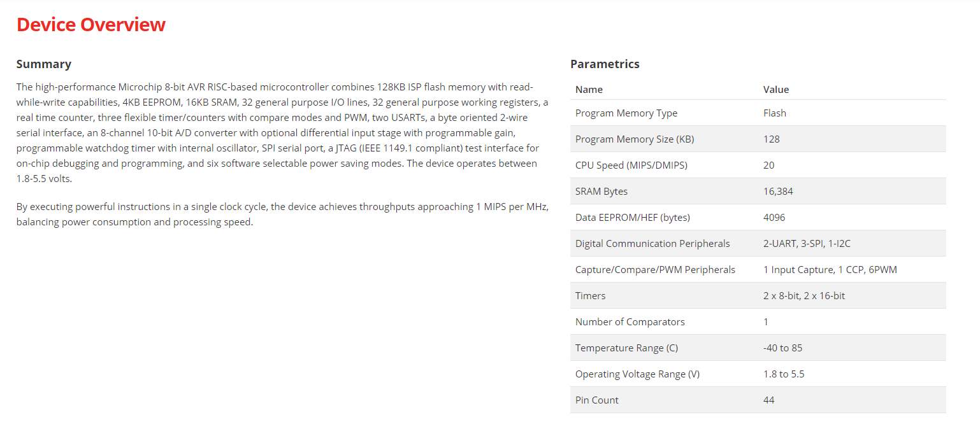Click the Name column header

(589, 90)
